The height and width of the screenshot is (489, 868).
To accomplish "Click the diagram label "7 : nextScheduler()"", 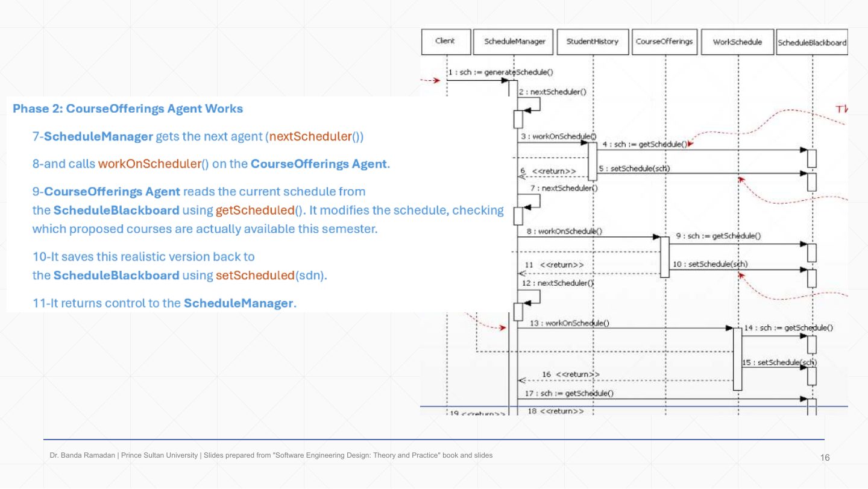I will pyautogui.click(x=564, y=188).
